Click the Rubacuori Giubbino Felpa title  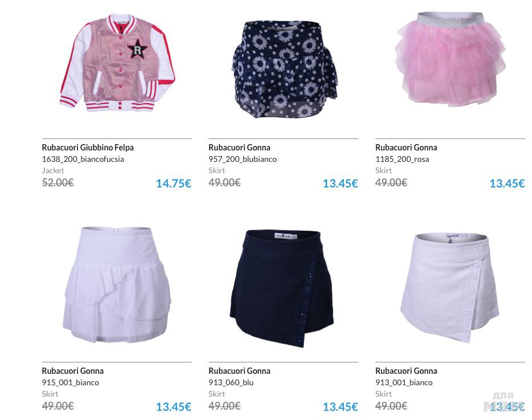[88, 148]
